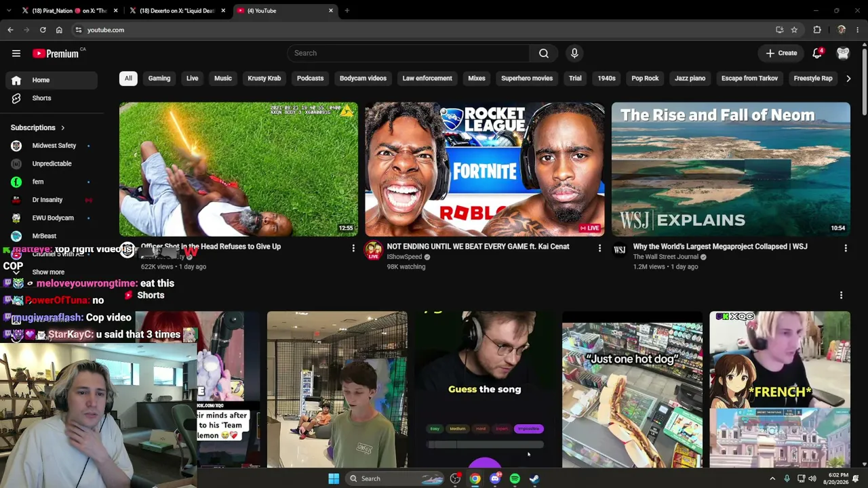This screenshot has height=488, width=868.
Task: Select the Music filter chip
Action: 223,79
